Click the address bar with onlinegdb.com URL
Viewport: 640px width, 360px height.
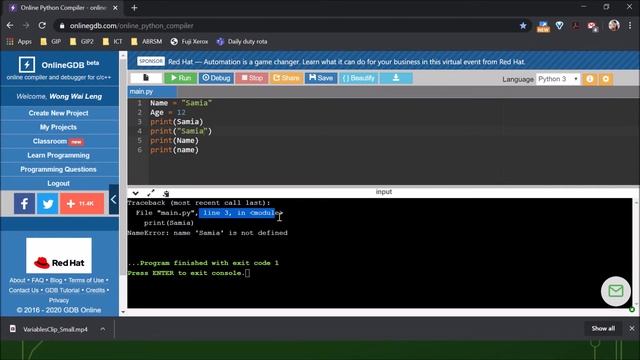pyautogui.click(x=286, y=26)
